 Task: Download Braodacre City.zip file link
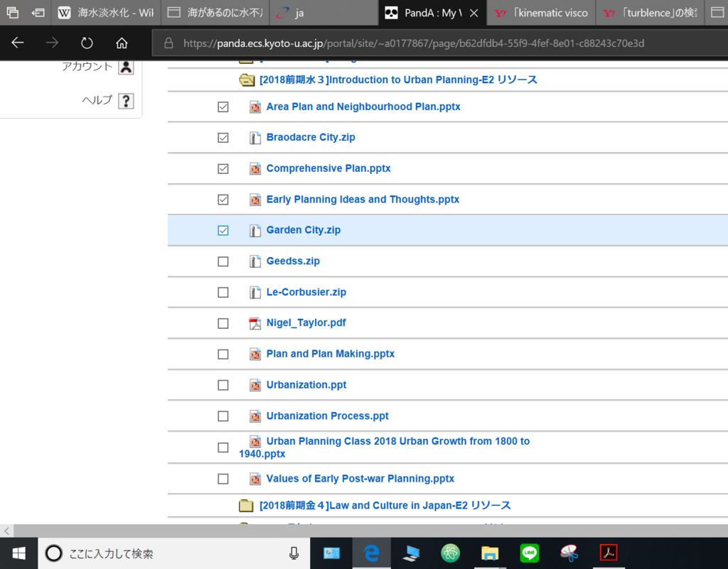(311, 137)
